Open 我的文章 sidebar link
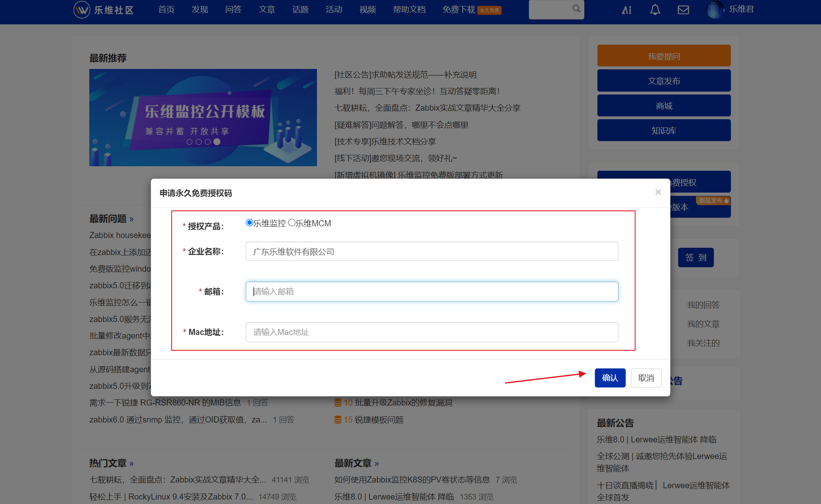Image resolution: width=821 pixels, height=504 pixels. point(703,324)
